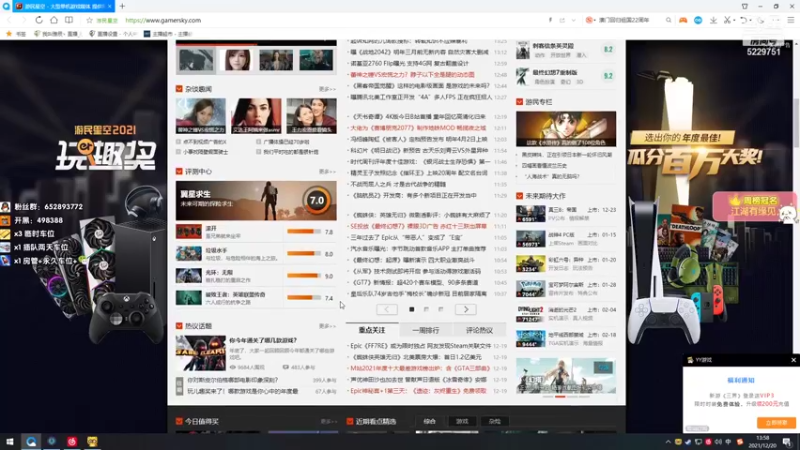Viewport: 800px width, 450px height.
Task: Open 更多 link of 评测中心 section
Action: [327, 171]
